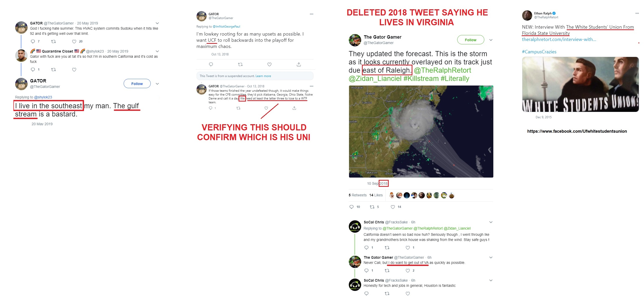
Task: Follow GATOR from the southeast tweet
Action: [x=137, y=84]
